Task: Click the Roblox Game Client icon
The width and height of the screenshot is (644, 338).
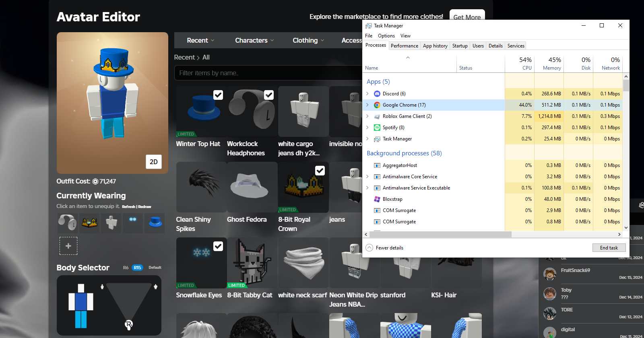Action: click(377, 116)
